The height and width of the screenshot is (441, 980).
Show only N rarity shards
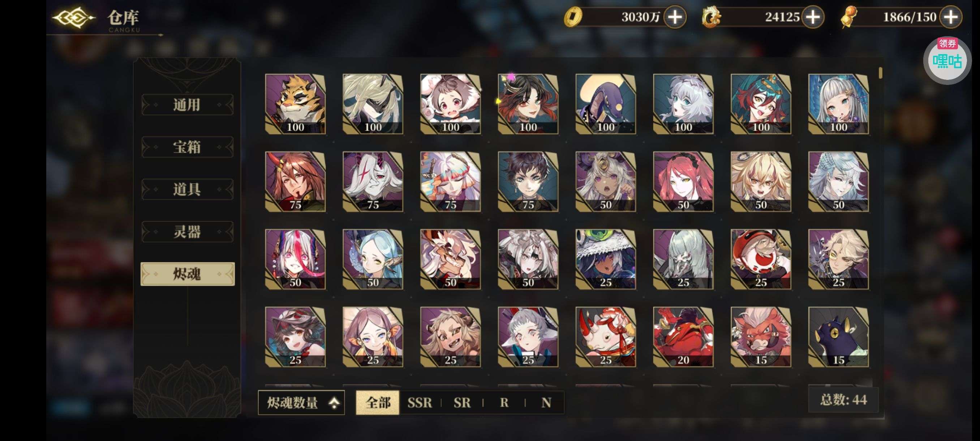tap(546, 403)
